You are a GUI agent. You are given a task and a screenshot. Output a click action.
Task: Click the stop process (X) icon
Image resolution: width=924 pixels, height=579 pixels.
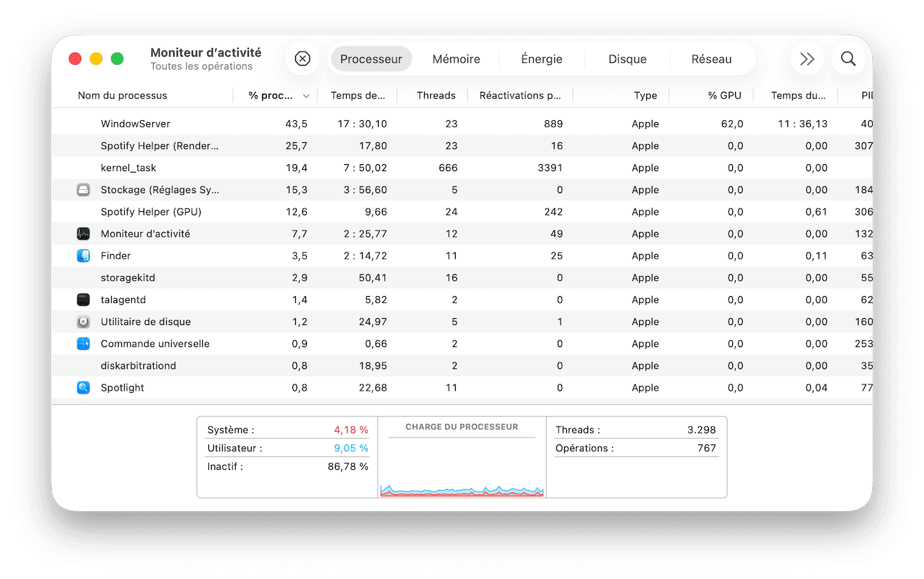pyautogui.click(x=302, y=59)
